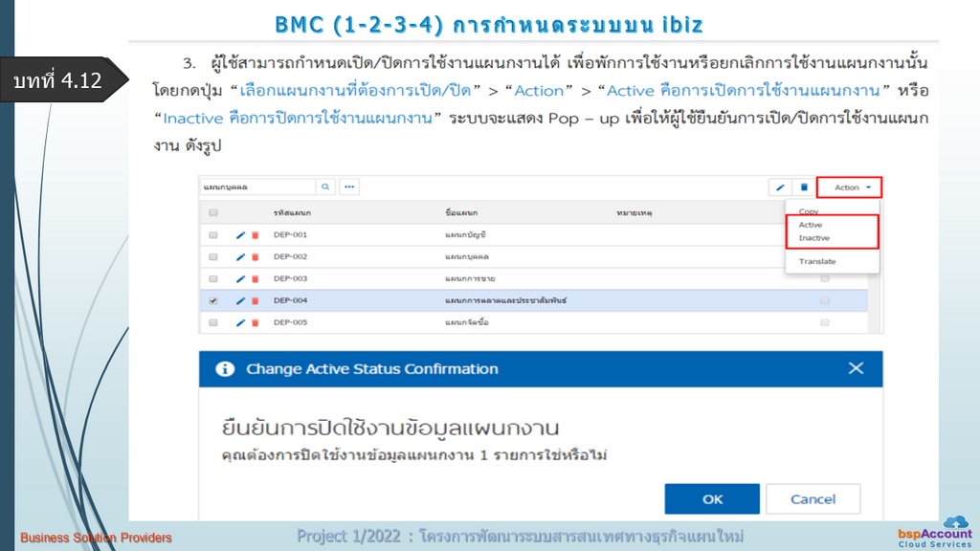
Task: Click the แผนกการขาย name cell
Action: tap(470, 278)
